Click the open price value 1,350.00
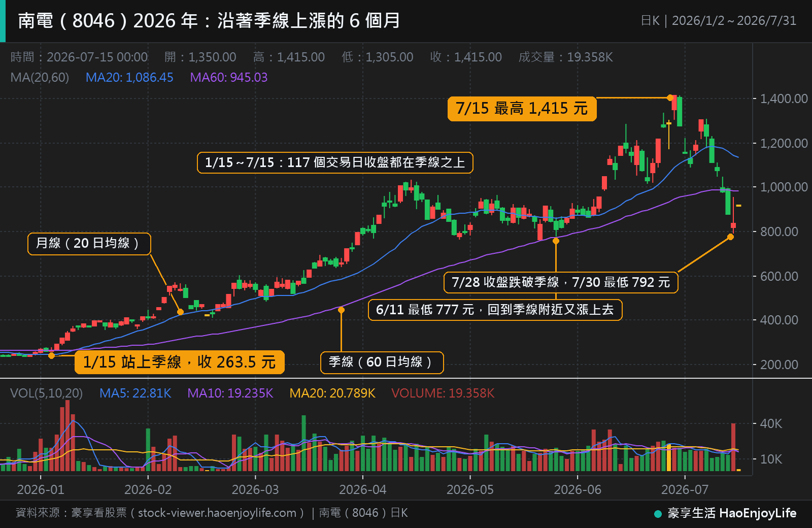This screenshot has width=812, height=528. (212, 57)
